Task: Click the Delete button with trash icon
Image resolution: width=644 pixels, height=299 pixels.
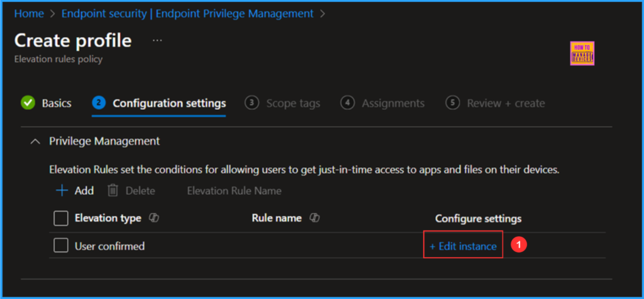Action: [x=131, y=191]
